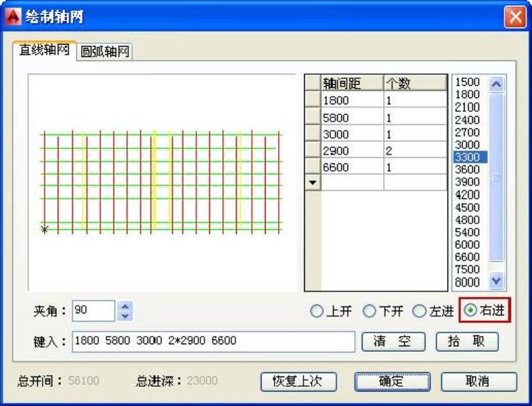Choose 3900 from the spacing list

pos(470,182)
